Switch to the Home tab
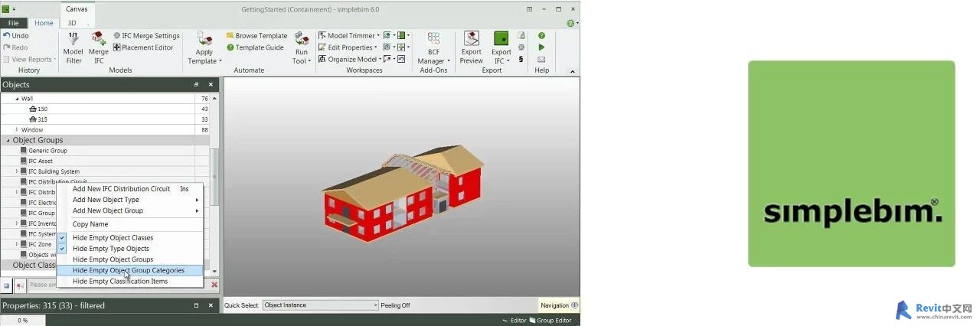980x326 pixels. point(44,23)
